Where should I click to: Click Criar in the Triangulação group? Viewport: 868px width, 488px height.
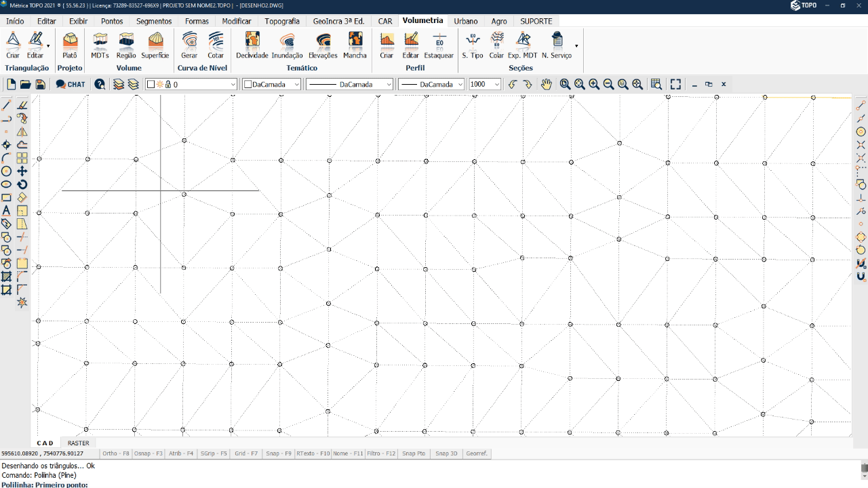click(x=13, y=45)
